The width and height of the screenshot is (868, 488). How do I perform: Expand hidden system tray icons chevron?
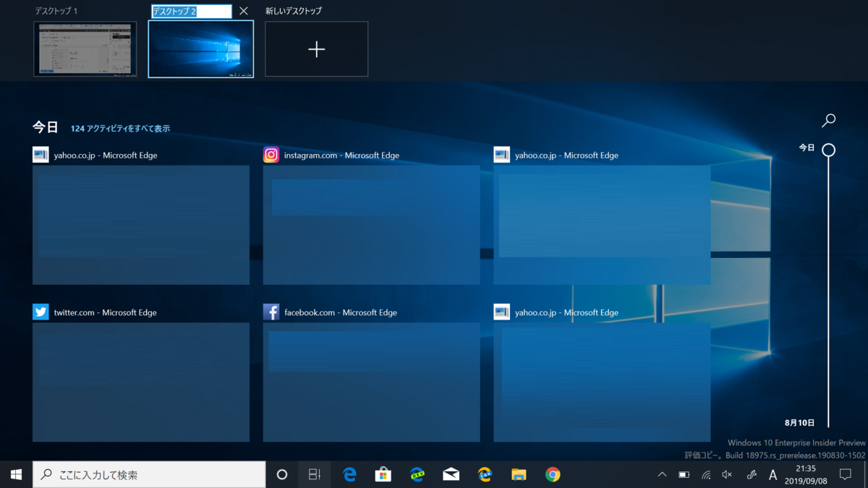[662, 475]
